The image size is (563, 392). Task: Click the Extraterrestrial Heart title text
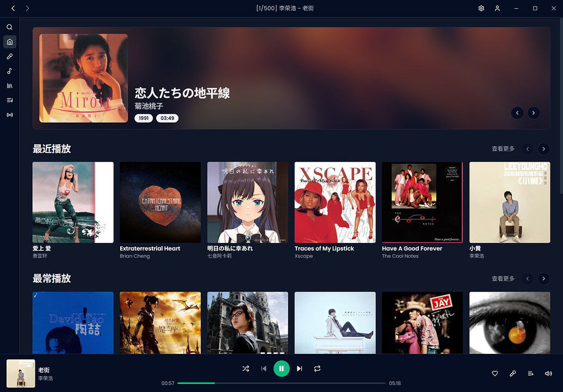150,248
